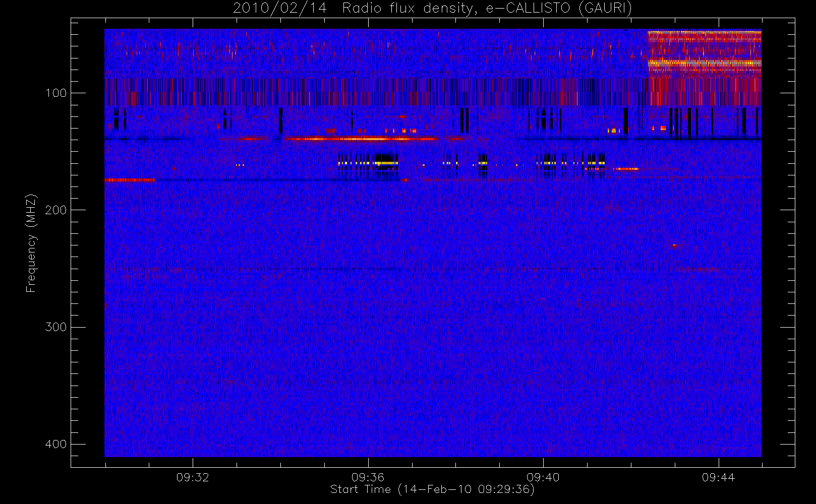Image resolution: width=816 pixels, height=504 pixels.
Task: Click the 100 frequency tick label
Action: tap(56, 93)
